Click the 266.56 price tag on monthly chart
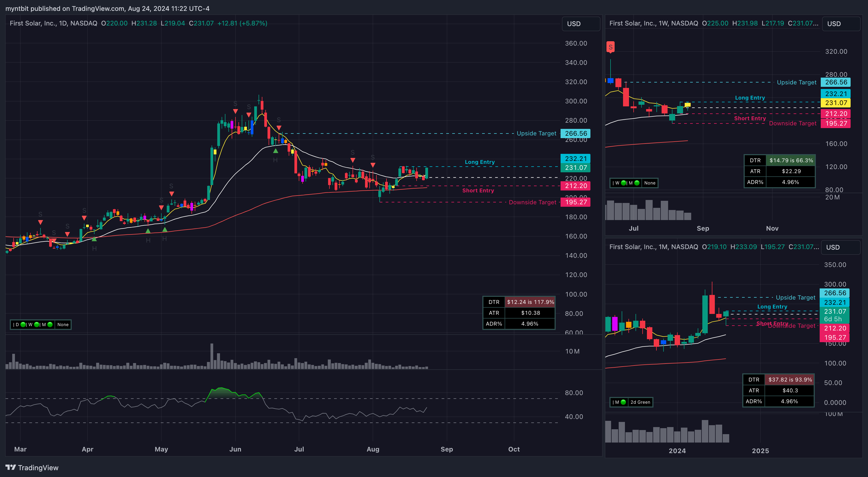Image resolution: width=868 pixels, height=477 pixels. [835, 293]
